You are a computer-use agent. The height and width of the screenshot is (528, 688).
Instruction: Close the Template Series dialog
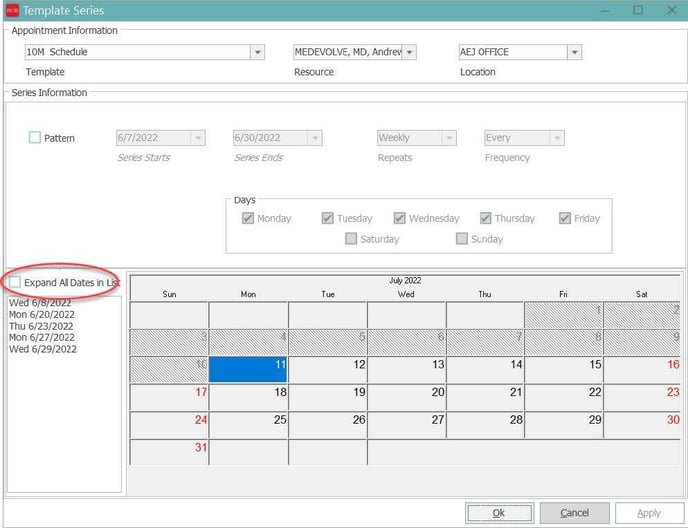[x=670, y=10]
